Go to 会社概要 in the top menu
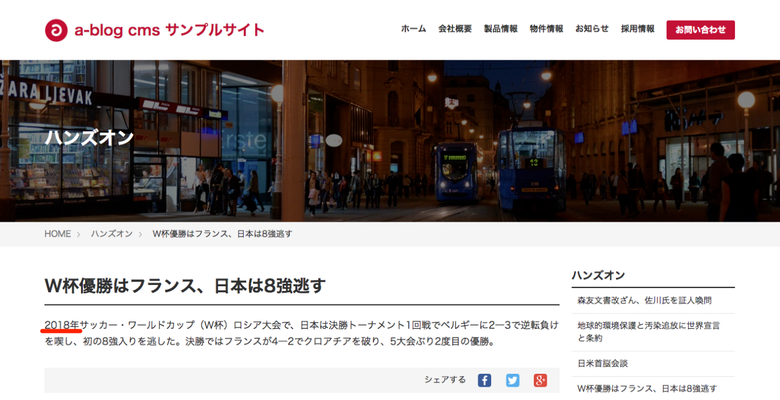This screenshot has width=780, height=400. 454,29
